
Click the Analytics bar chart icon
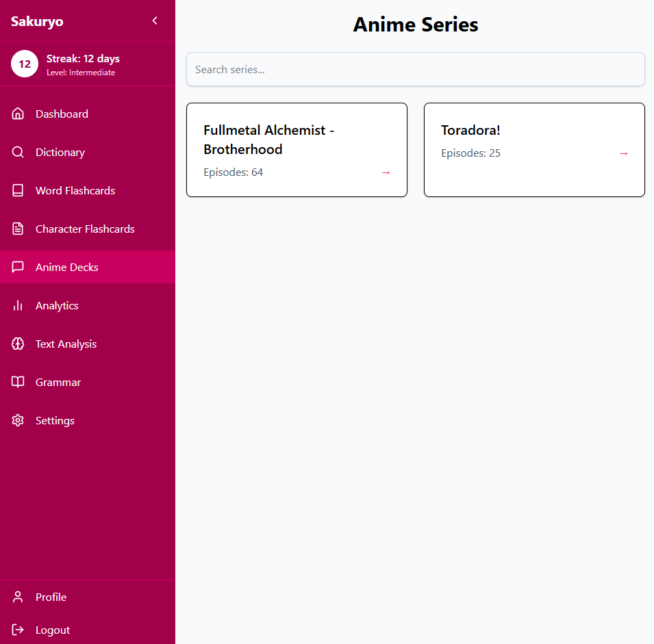point(18,305)
